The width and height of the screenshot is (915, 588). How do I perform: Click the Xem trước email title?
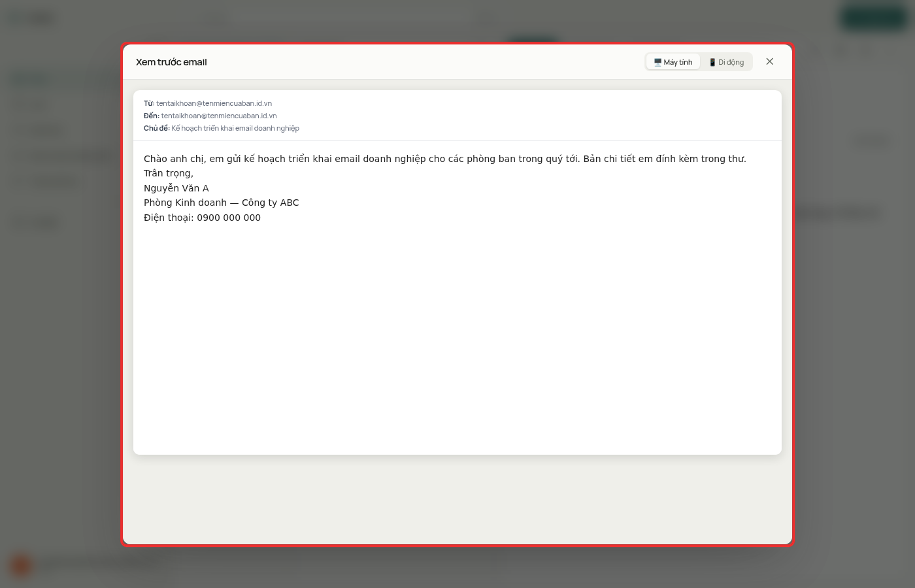click(x=171, y=62)
